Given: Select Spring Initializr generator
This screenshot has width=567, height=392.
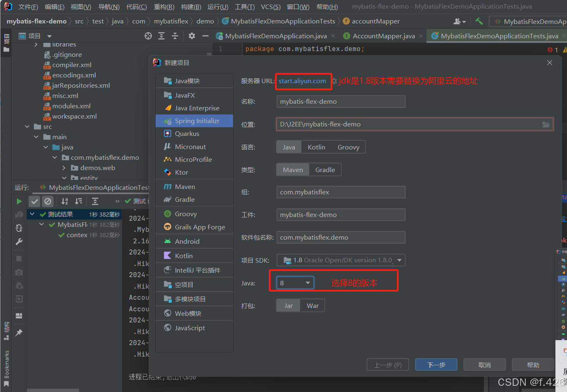Looking at the screenshot, I should tap(194, 121).
